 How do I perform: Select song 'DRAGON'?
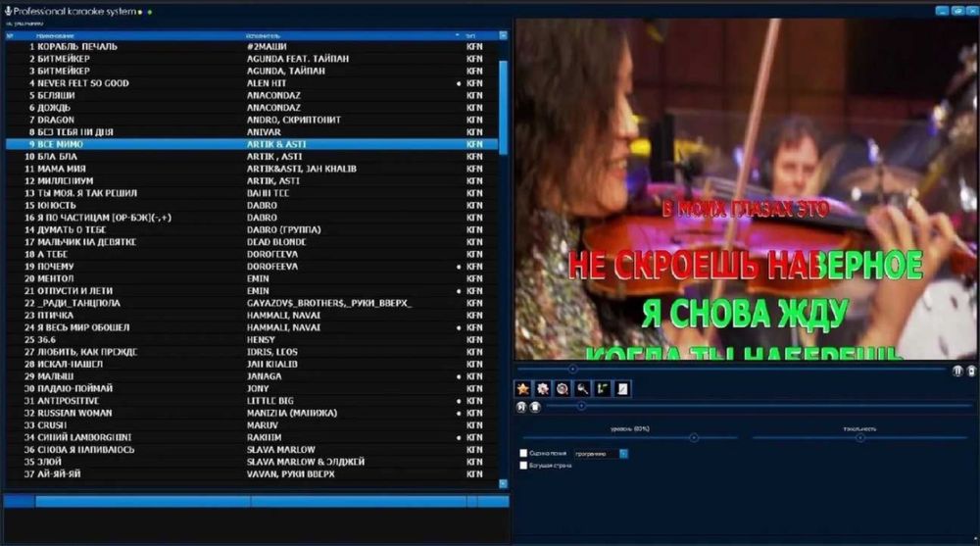click(x=56, y=120)
